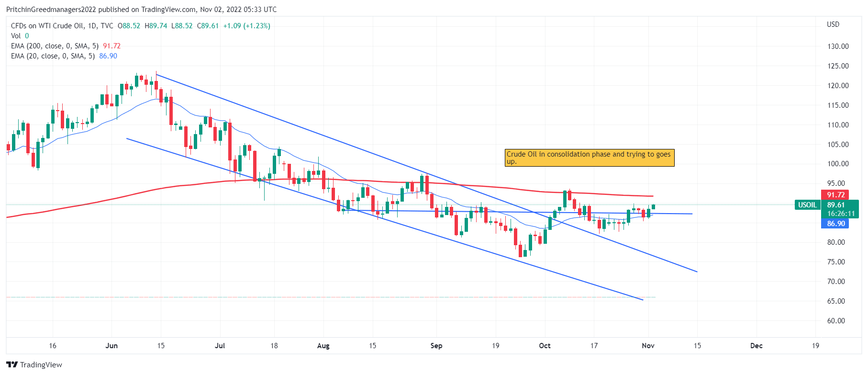The image size is (868, 375).
Task: Click the USD currency label
Action: [x=833, y=24]
